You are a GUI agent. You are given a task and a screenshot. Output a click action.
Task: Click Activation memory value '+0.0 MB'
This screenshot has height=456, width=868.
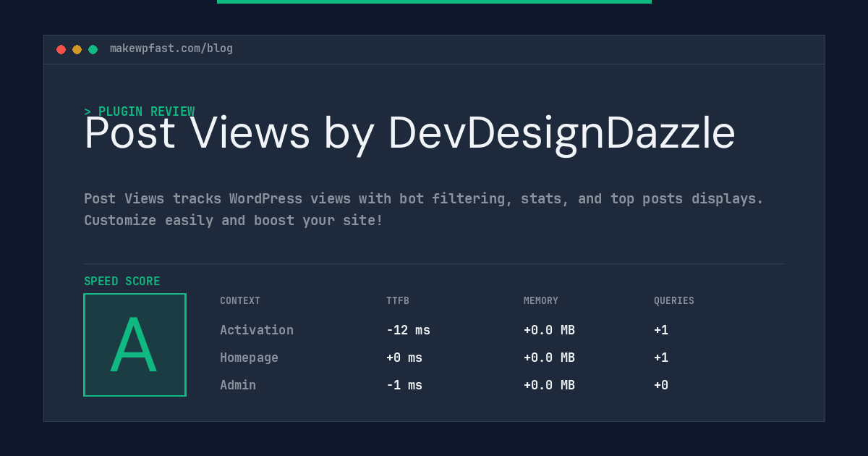pyautogui.click(x=549, y=330)
